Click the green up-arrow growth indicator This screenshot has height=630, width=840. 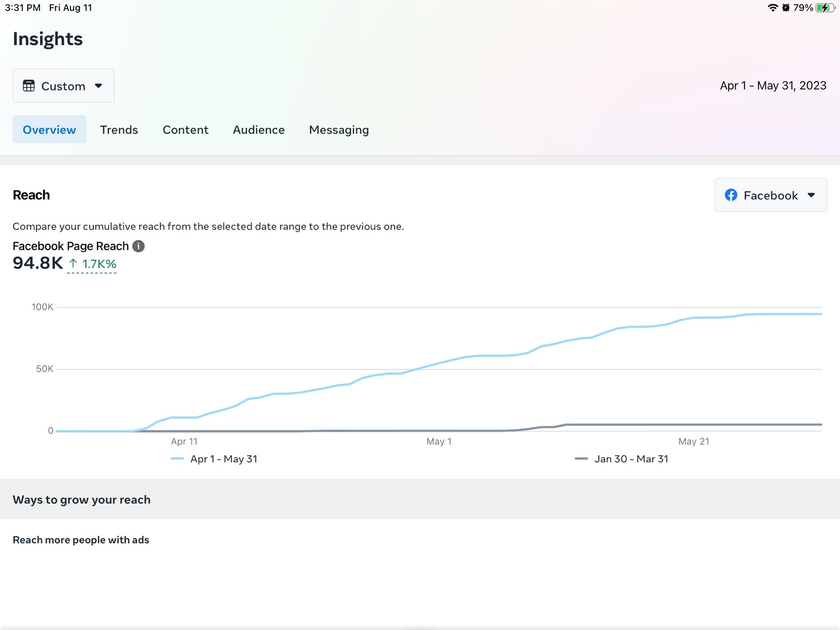pos(73,263)
